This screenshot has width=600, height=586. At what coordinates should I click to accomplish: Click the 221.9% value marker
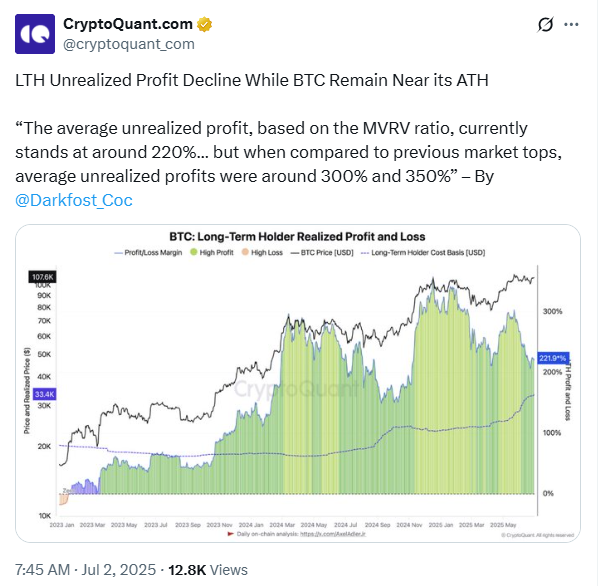552,357
